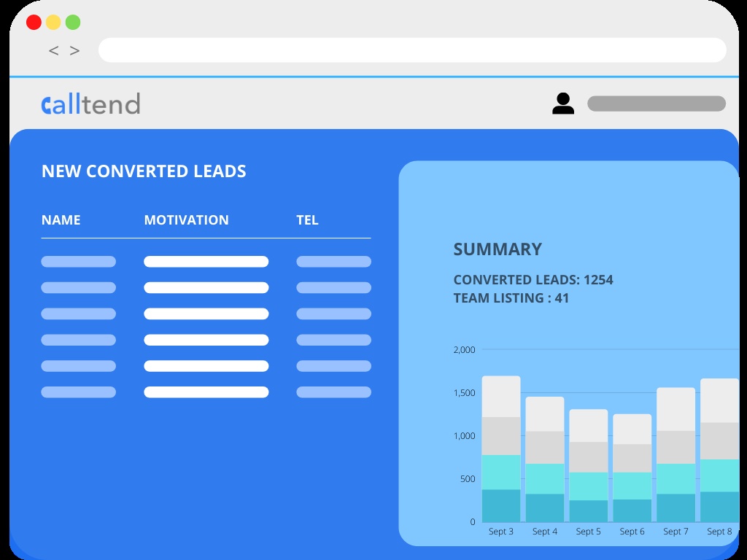The width and height of the screenshot is (747, 560).
Task: Click the 2,000 y-axis label
Action: click(x=464, y=350)
